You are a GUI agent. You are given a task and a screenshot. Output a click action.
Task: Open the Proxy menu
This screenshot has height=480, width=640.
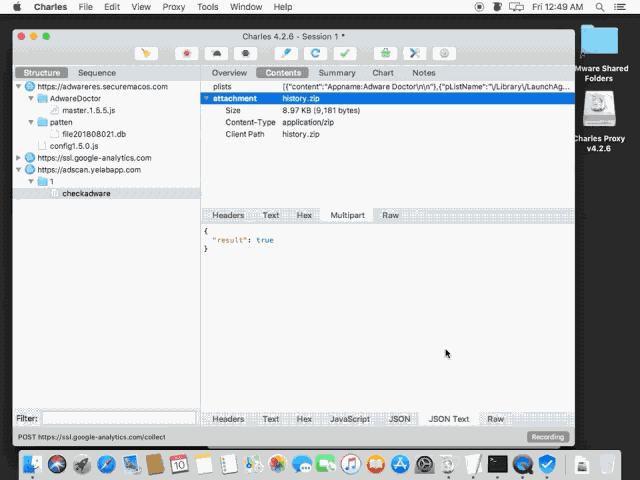coord(173,7)
